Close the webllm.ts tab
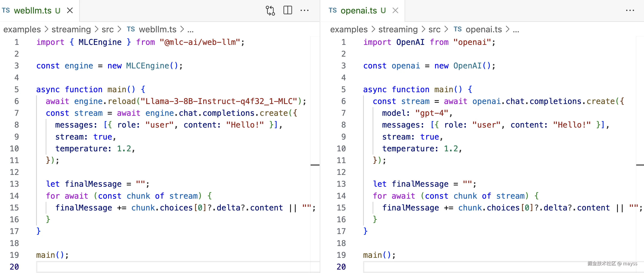Viewport: 644px width, 273px height. tap(70, 10)
